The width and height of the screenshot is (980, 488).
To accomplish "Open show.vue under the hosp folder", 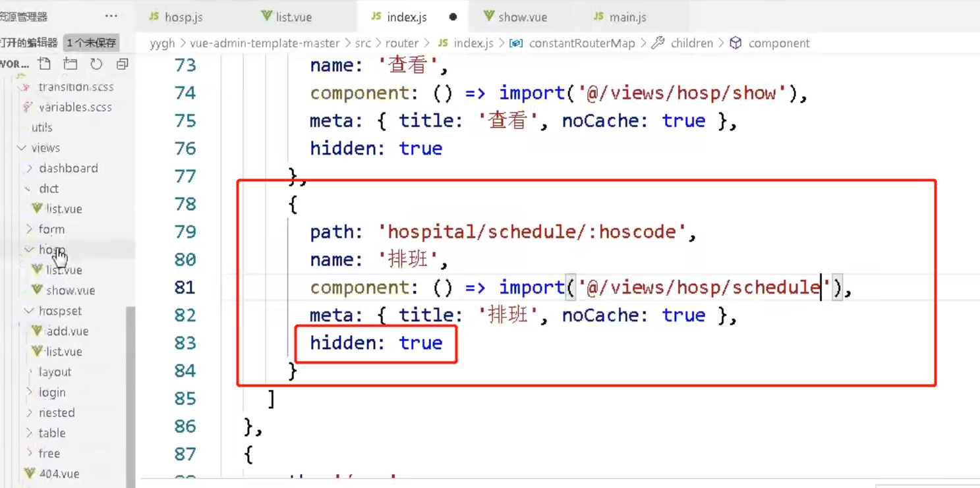I will 71,290.
